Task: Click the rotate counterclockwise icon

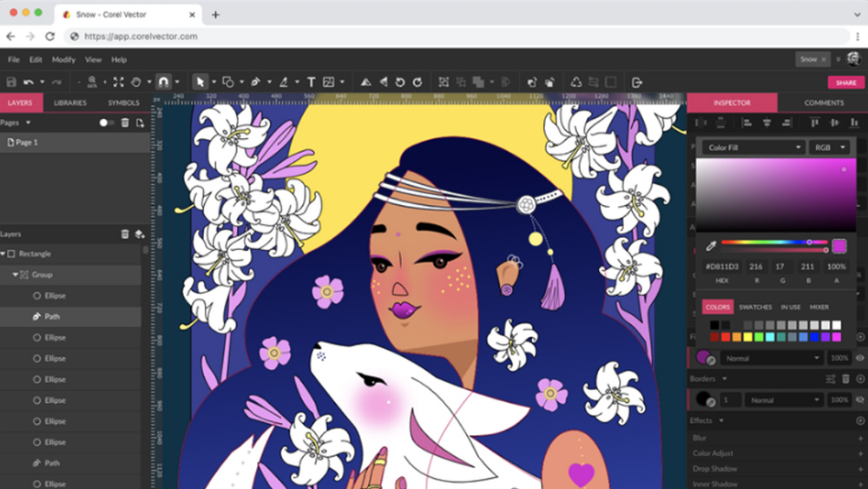Action: (399, 82)
